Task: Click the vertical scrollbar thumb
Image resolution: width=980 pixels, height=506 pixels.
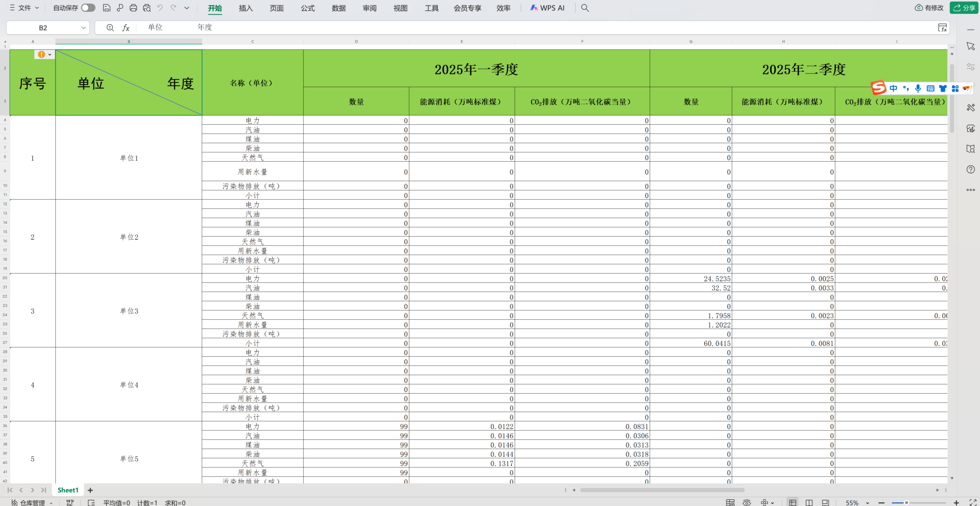Action: pos(952,98)
